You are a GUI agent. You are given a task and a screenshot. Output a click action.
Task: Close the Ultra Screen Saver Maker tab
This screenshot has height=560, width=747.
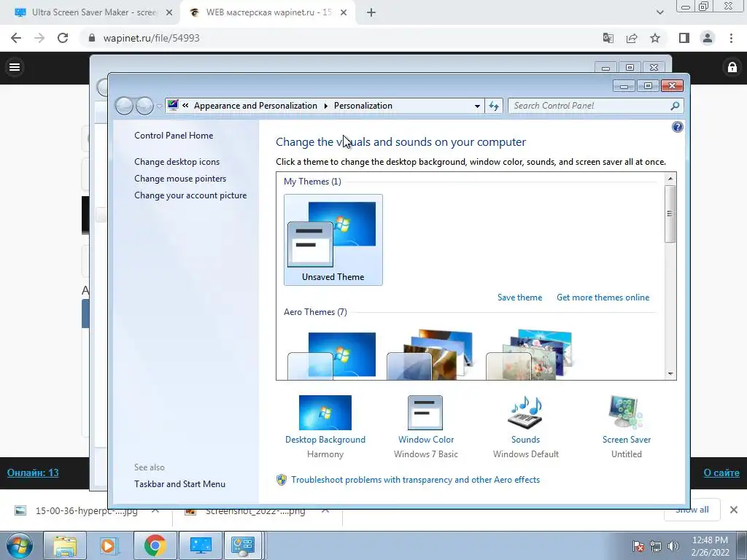[169, 12]
